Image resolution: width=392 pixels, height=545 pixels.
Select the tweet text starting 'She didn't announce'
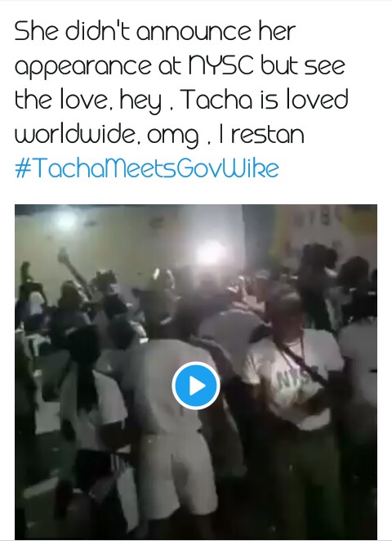(x=181, y=83)
